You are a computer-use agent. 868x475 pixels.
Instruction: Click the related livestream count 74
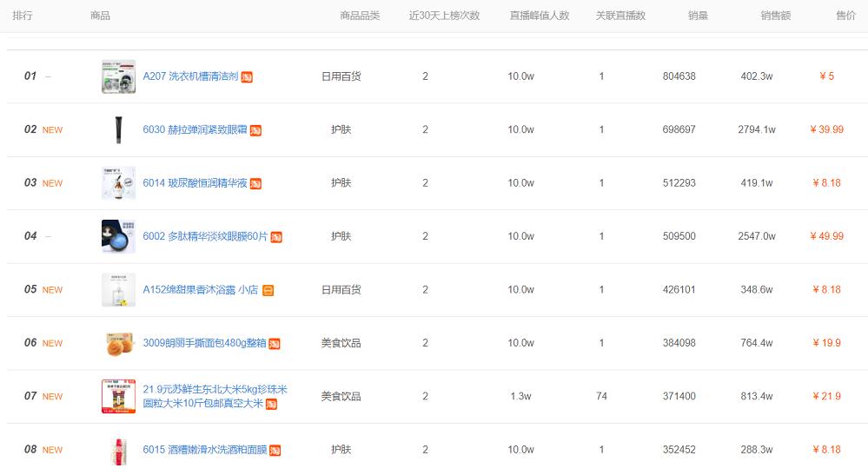pos(602,397)
